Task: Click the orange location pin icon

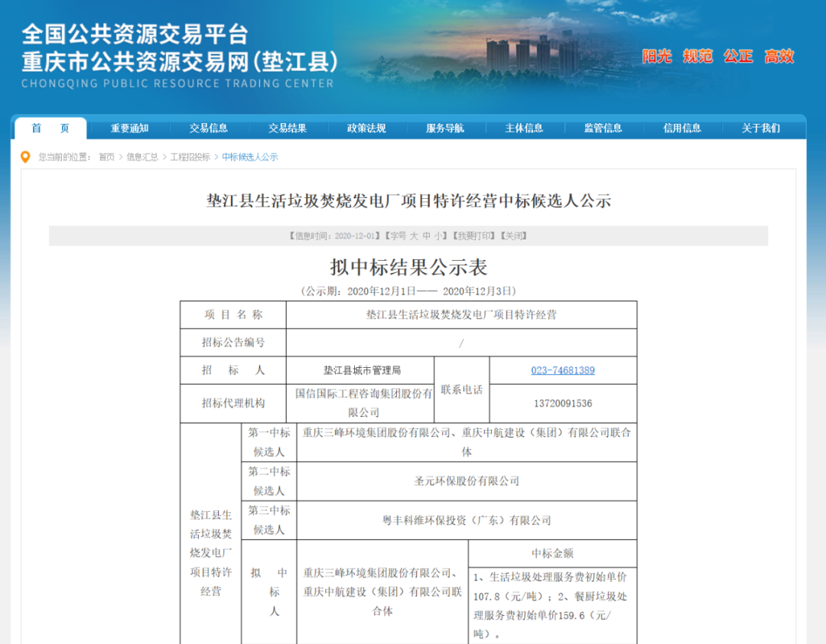Action: tap(25, 157)
